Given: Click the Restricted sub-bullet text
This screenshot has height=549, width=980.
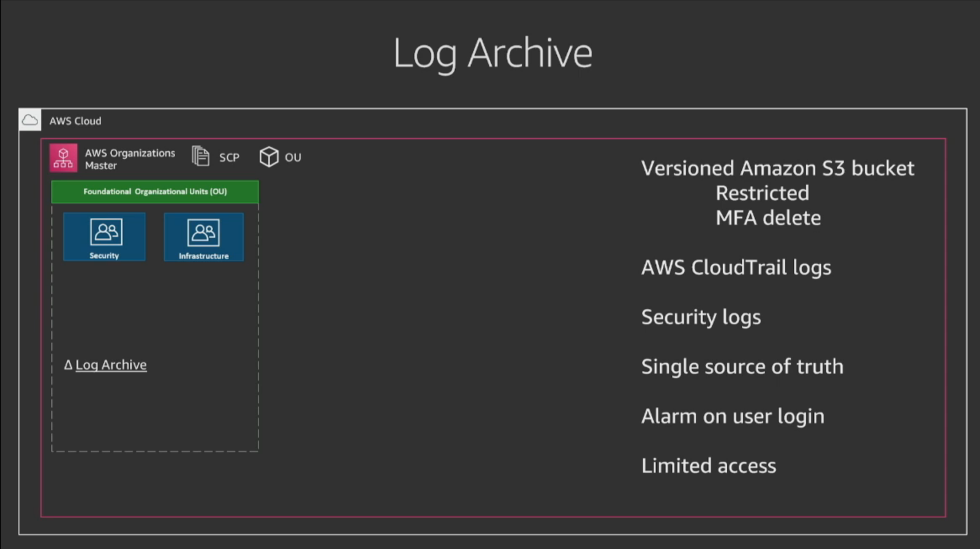Looking at the screenshot, I should click(763, 193).
